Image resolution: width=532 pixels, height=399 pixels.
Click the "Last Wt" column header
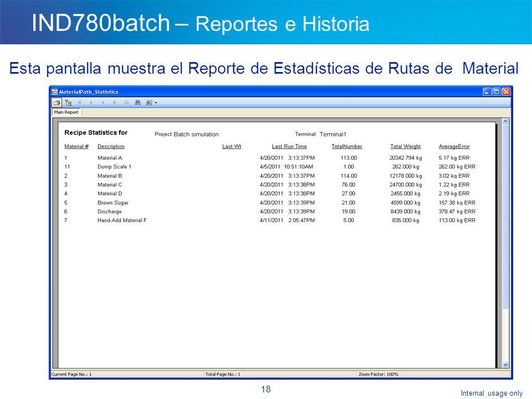tap(232, 146)
